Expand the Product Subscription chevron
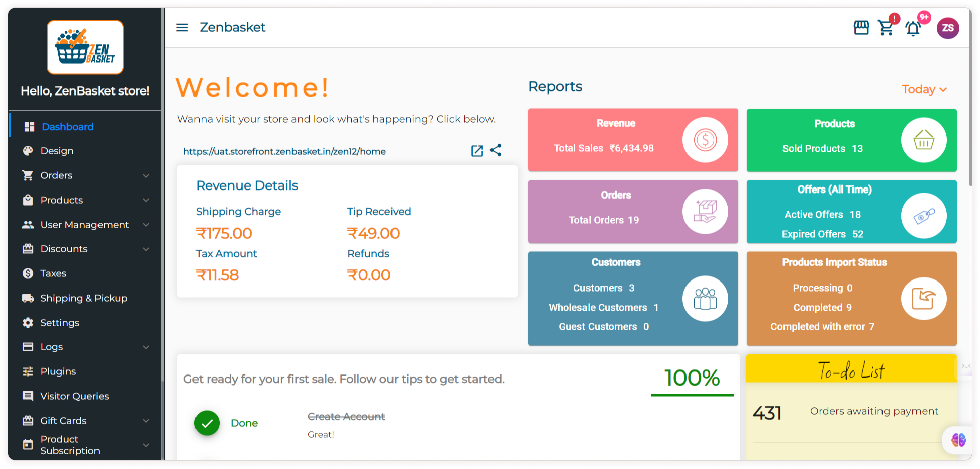Screen dimensions: 980x469 (146, 445)
